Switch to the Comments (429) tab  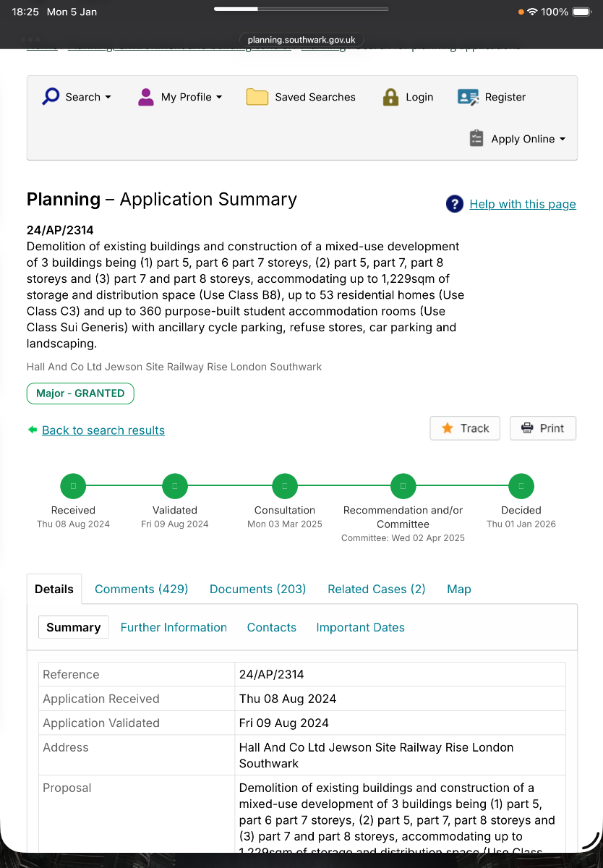pyautogui.click(x=141, y=589)
